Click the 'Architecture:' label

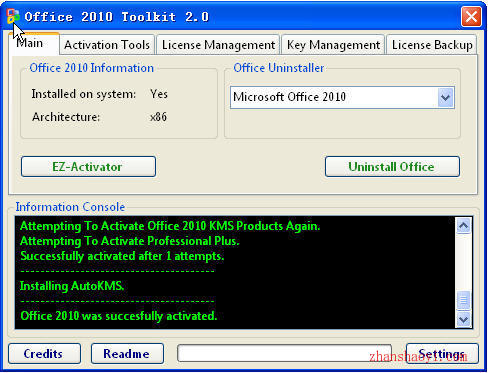[66, 117]
